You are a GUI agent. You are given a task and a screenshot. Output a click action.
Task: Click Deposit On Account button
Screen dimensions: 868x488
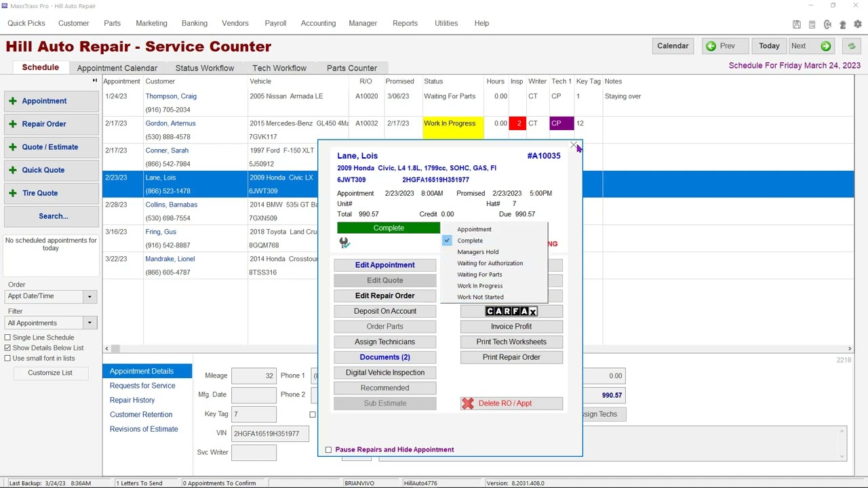(x=384, y=311)
